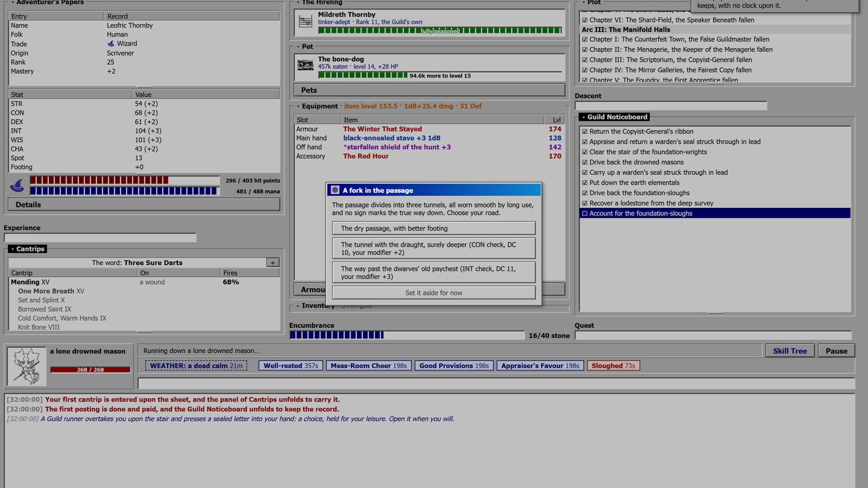This screenshot has width=868, height=488.
Task: Click the wizard hat icon beside Trade
Action: [x=111, y=44]
